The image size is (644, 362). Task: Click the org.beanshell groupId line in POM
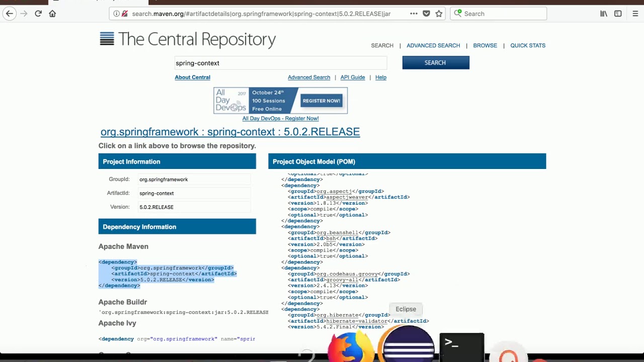(339, 233)
